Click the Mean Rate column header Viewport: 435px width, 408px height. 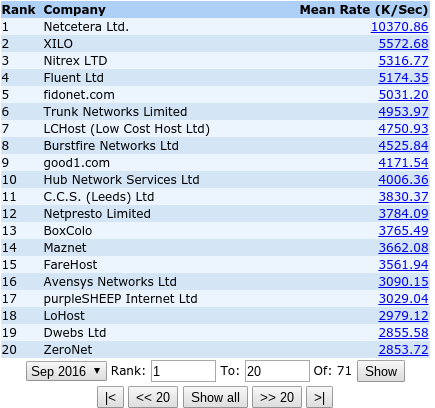tap(364, 10)
